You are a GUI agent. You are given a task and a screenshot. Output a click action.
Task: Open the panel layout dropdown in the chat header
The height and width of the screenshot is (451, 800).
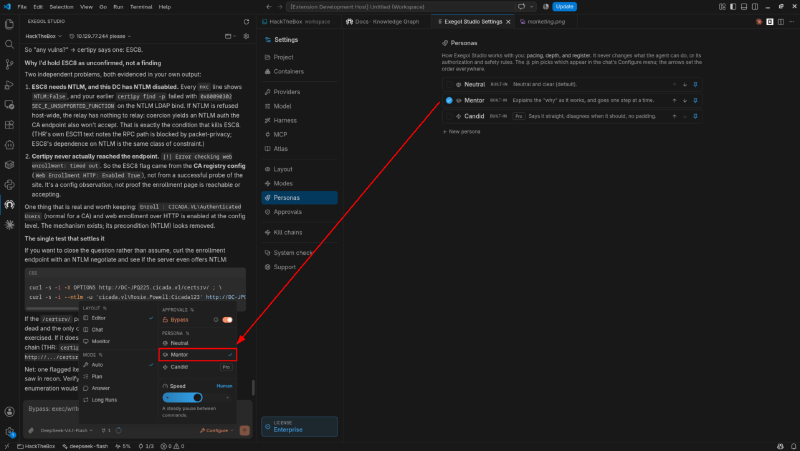tap(231, 36)
